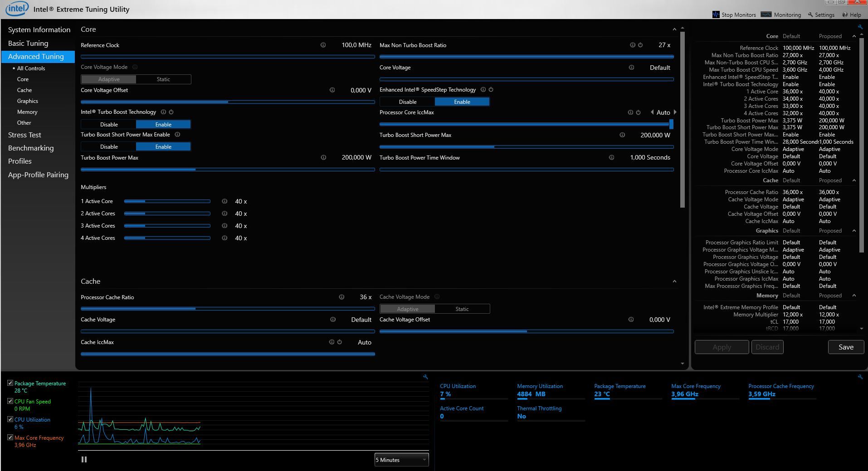Click the Stop Monitors waveform icon

(716, 15)
